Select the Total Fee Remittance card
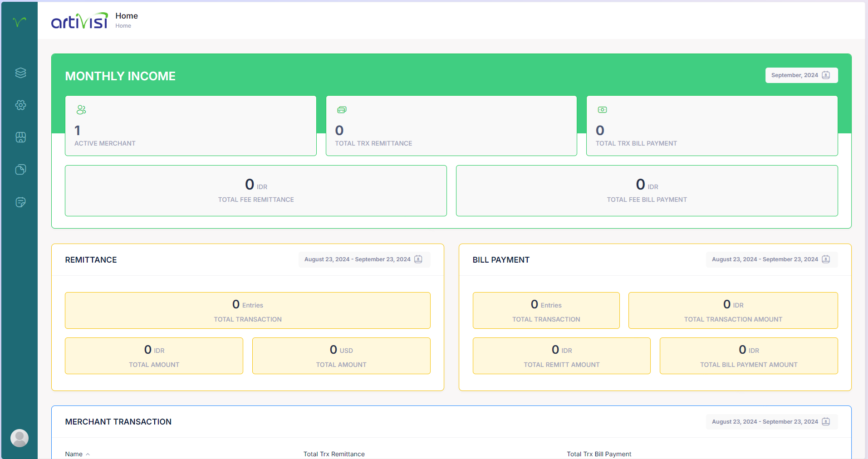This screenshot has height=459, width=868. 255,190
